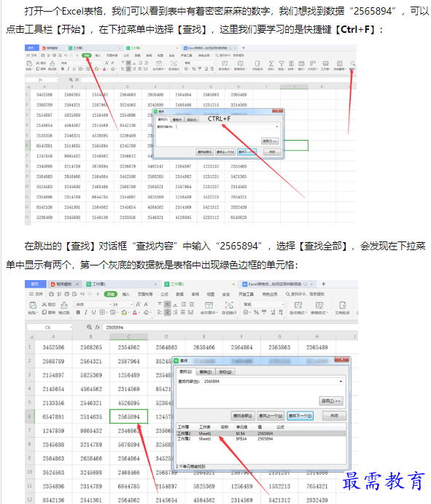The image size is (431, 504).
Task: Click the search command box (查找命令) in the lower screenshot
Action: [x=305, y=294]
